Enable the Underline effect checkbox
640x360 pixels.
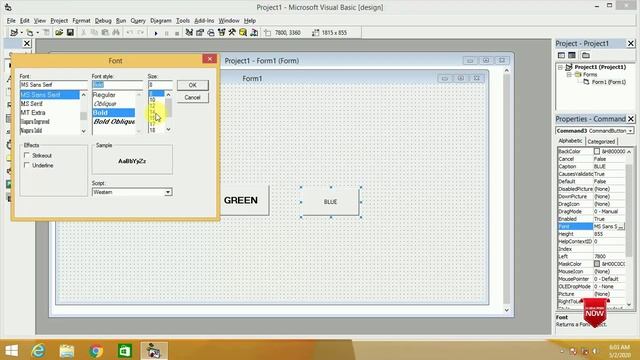pyautogui.click(x=27, y=165)
